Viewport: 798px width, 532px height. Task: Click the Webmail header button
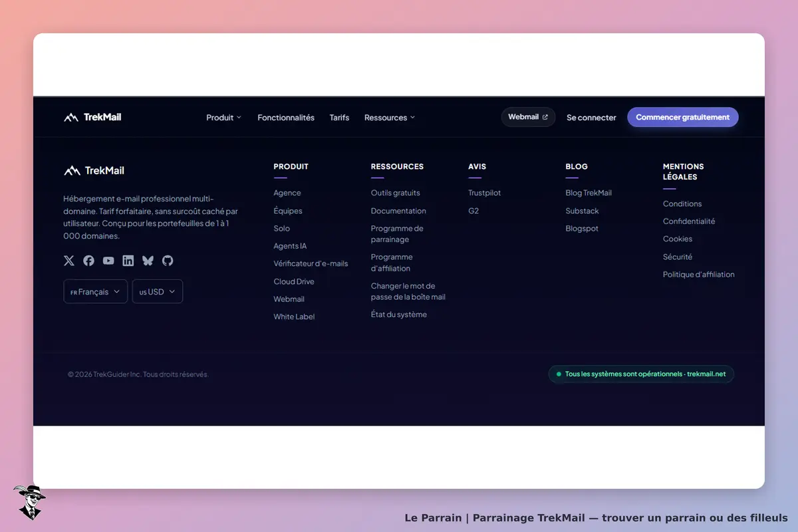[528, 117]
